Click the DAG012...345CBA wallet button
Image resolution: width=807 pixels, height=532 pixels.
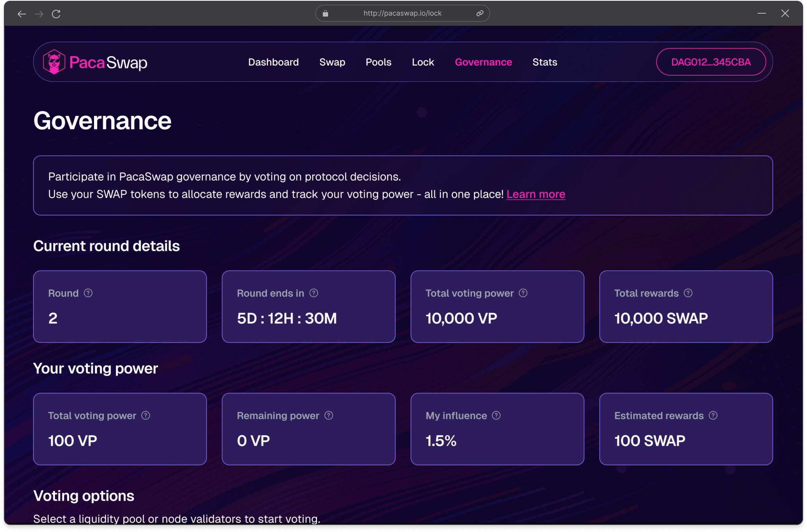(x=711, y=62)
